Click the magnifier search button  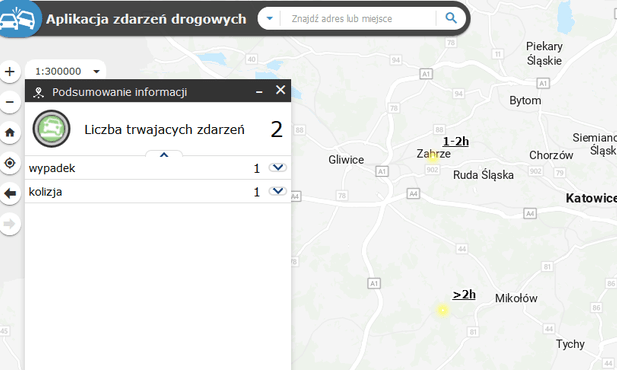click(x=451, y=18)
